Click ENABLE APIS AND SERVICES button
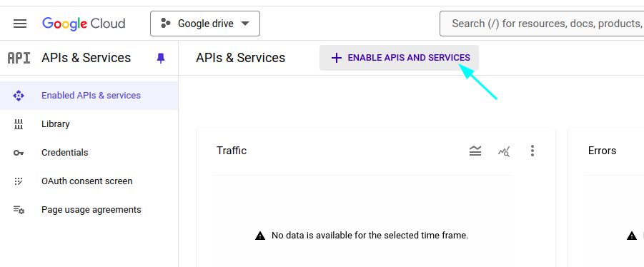Screen dimensions: 644x267 (x=400, y=58)
